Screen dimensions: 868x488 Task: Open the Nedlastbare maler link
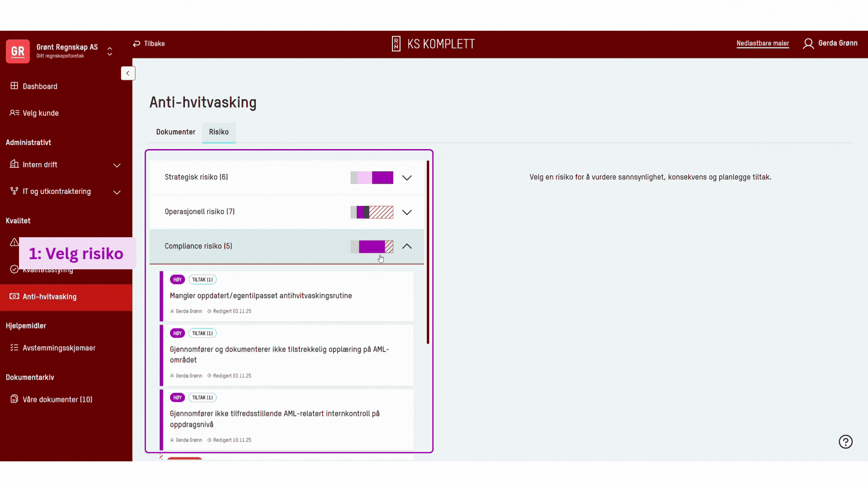(763, 43)
